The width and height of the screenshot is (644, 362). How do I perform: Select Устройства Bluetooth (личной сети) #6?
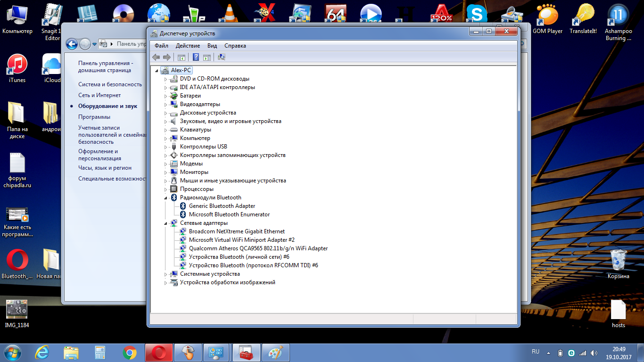click(x=239, y=257)
